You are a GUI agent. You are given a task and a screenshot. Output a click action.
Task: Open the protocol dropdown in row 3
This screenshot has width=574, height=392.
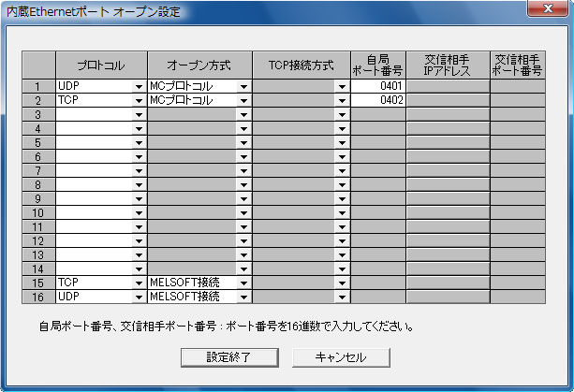pyautogui.click(x=139, y=114)
